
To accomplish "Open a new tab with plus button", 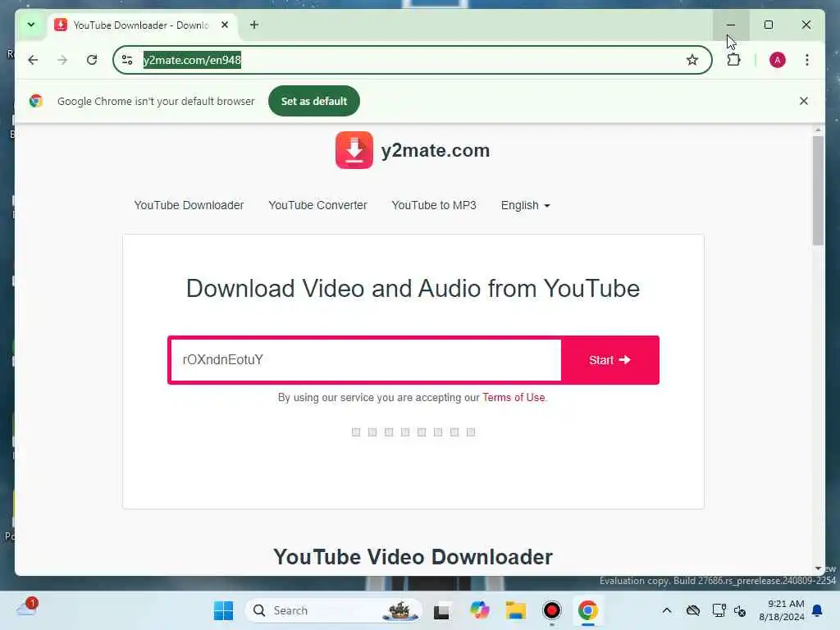I will coord(254,25).
